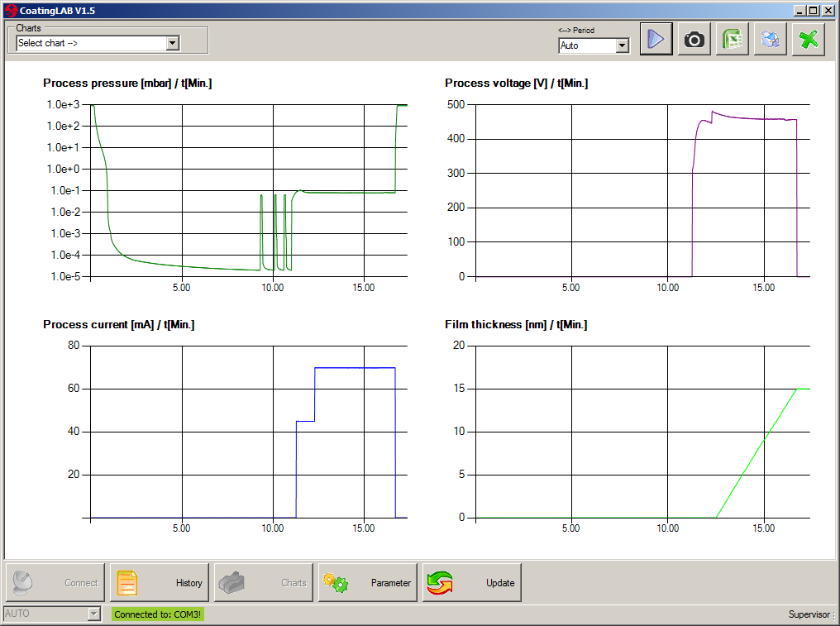Click the play/start recording button

(x=656, y=39)
